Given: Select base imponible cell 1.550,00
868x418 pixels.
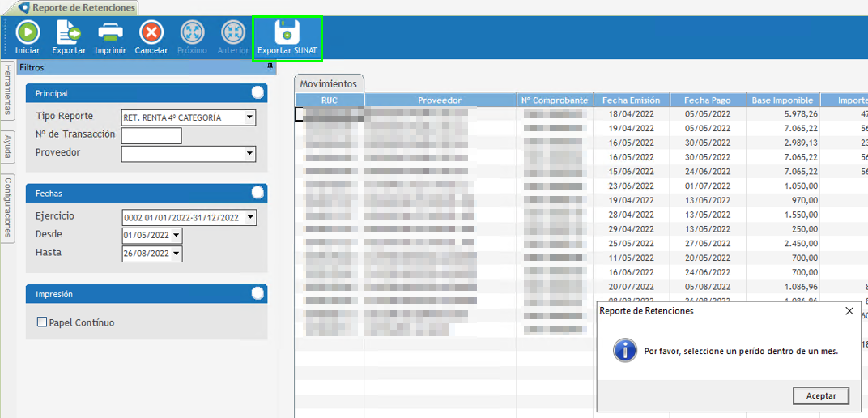Looking at the screenshot, I should 782,215.
